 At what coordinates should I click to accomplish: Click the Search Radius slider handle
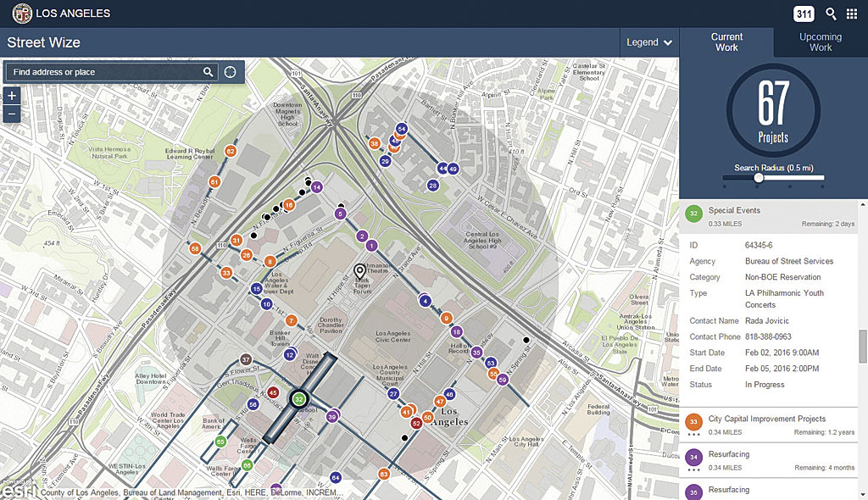coord(759,178)
